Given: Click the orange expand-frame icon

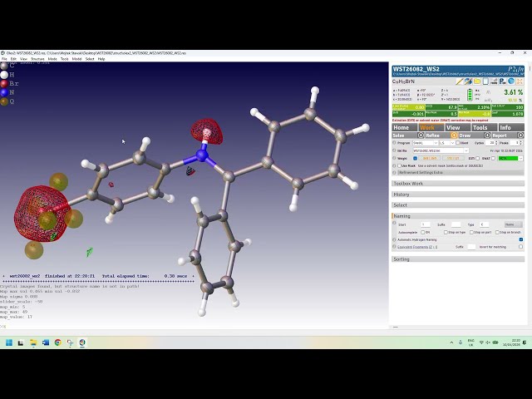Looking at the screenshot, I should click(520, 81).
